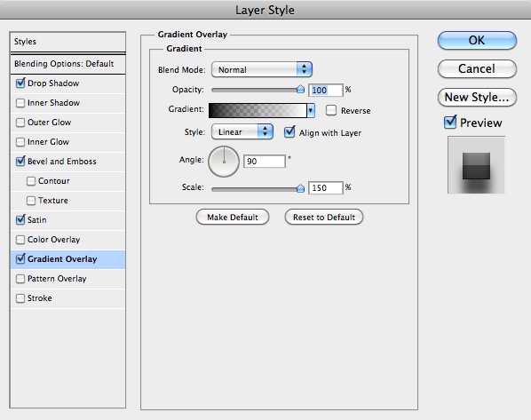Open the Color Overlay settings row
The height and width of the screenshot is (420, 531).
68,240
